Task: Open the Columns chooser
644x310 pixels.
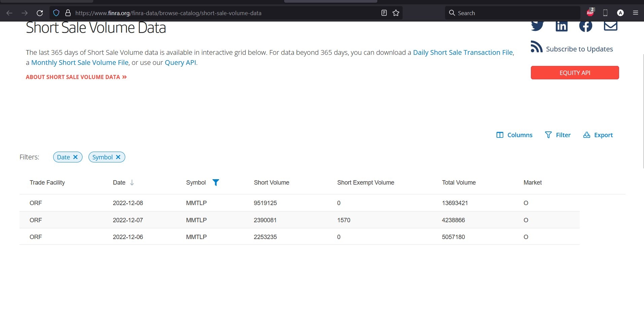Action: 514,135
